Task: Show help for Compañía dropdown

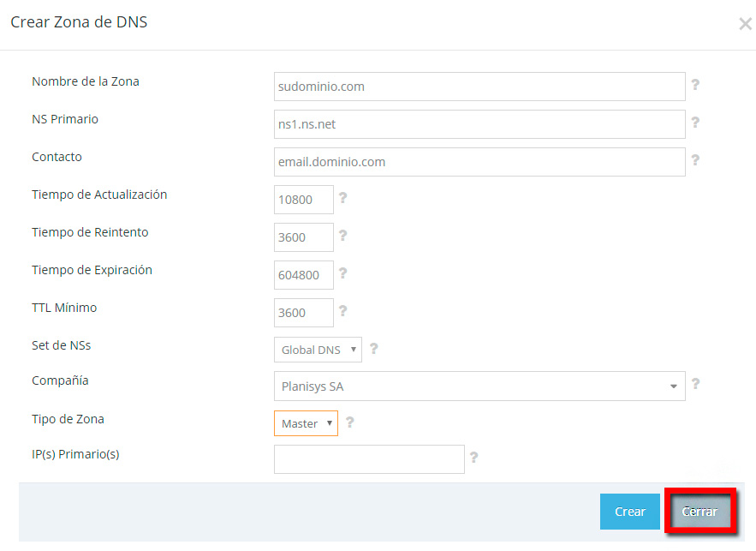Action: click(x=695, y=384)
